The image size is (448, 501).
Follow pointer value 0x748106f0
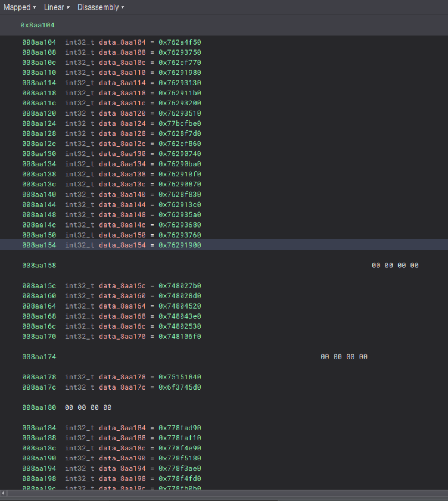coord(179,337)
